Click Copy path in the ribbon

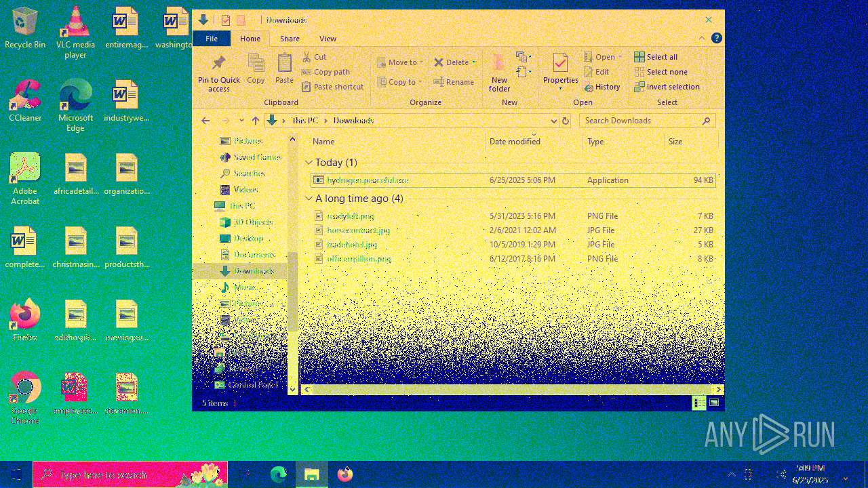click(x=326, y=72)
